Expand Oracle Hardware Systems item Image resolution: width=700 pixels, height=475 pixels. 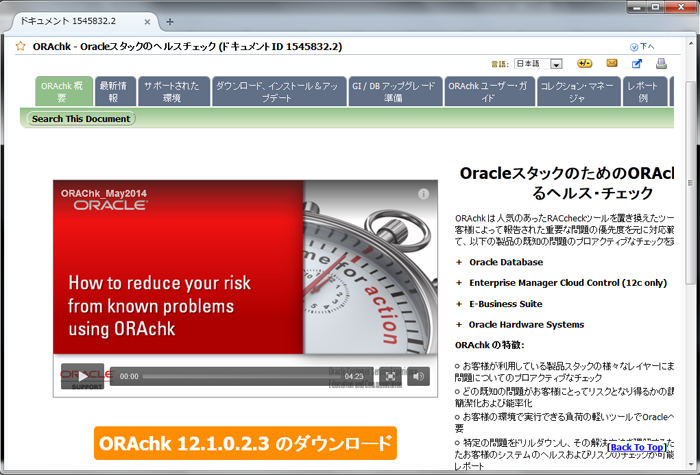459,325
